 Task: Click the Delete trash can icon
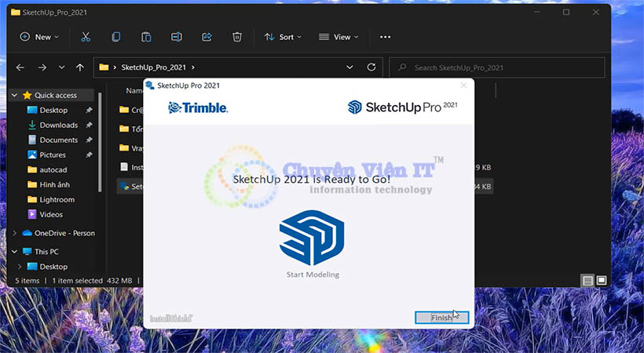237,37
